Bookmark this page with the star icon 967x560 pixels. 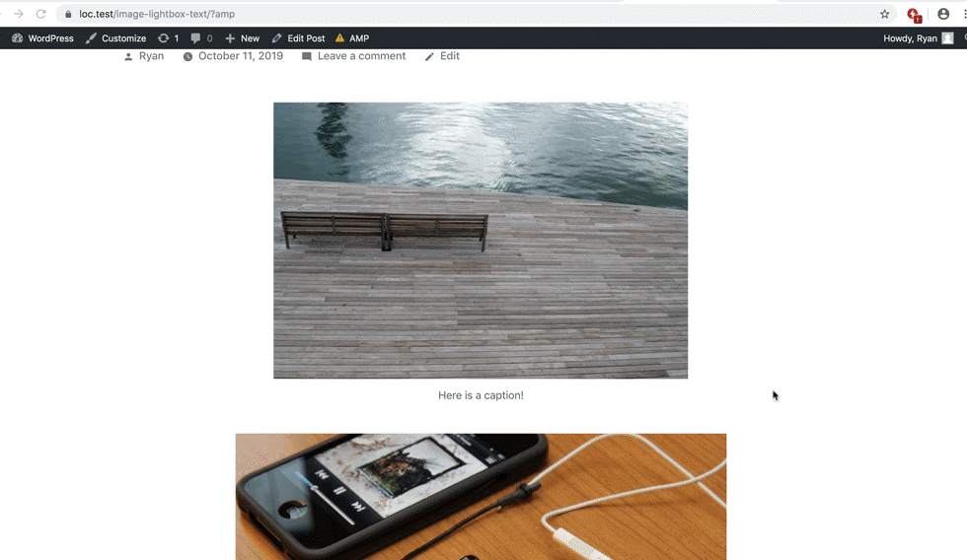coord(885,14)
